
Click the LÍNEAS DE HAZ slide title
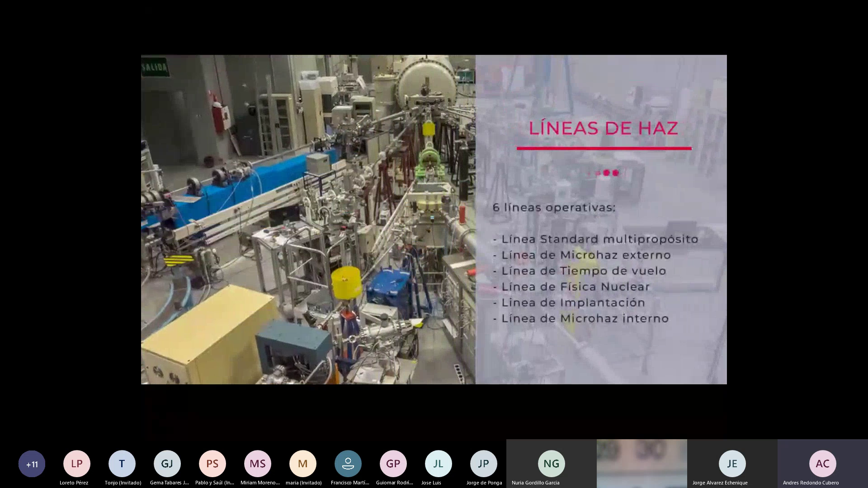tap(604, 128)
